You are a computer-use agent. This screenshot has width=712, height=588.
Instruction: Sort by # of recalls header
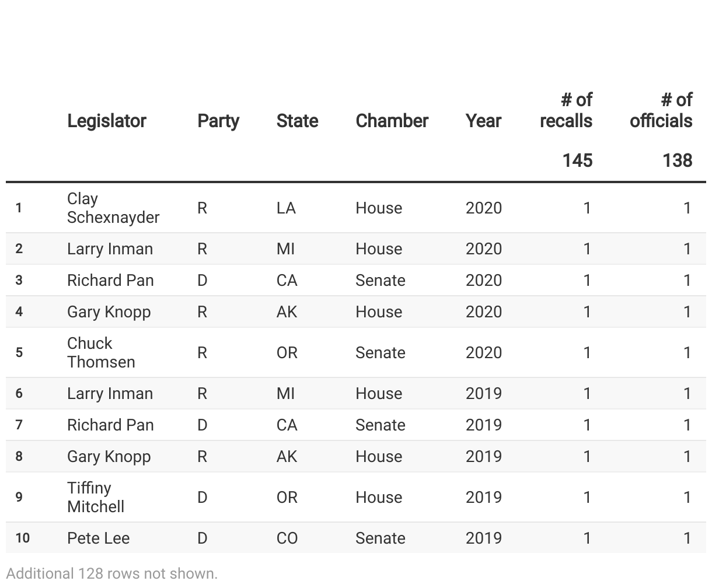(x=566, y=110)
